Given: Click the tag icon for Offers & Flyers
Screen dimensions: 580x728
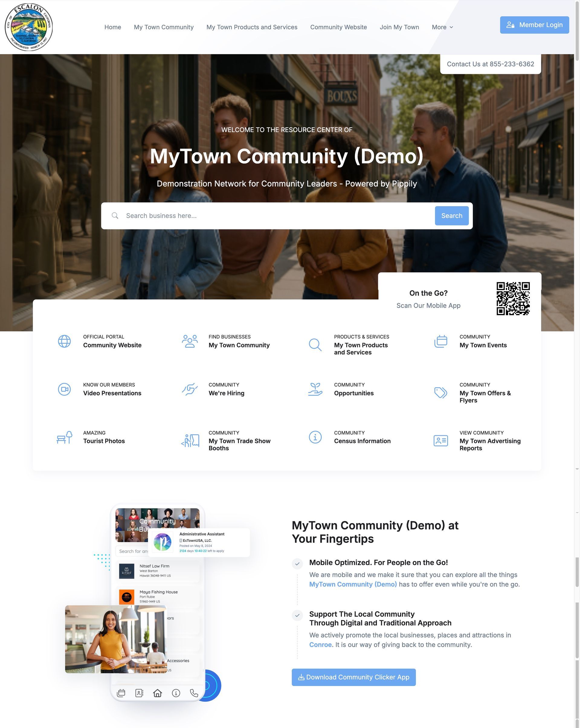Looking at the screenshot, I should tap(440, 393).
